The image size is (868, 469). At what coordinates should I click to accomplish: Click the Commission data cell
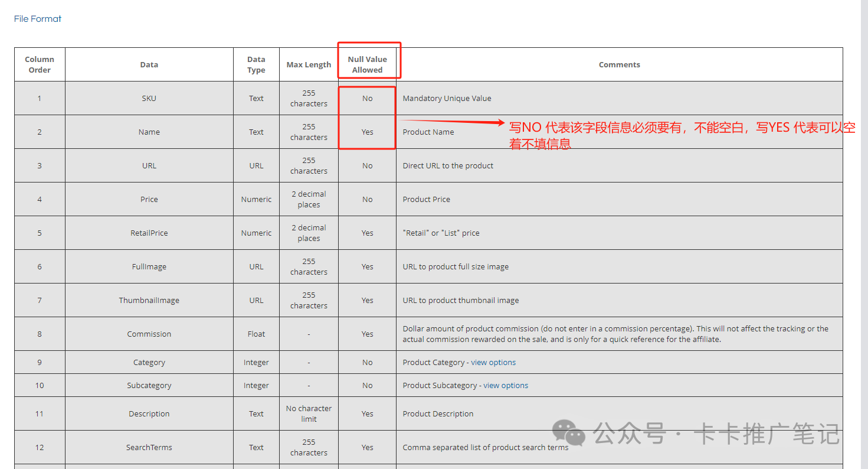(149, 334)
